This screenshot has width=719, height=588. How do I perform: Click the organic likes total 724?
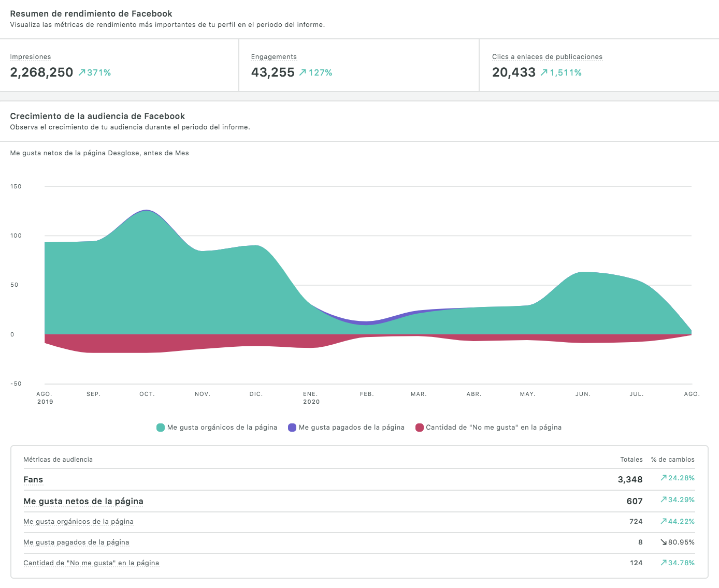coord(636,522)
